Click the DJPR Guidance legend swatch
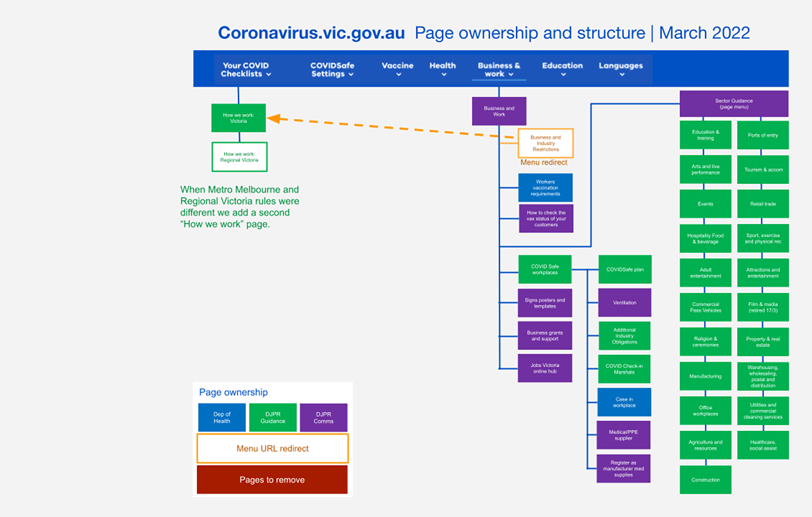The height and width of the screenshot is (517, 812). click(273, 418)
